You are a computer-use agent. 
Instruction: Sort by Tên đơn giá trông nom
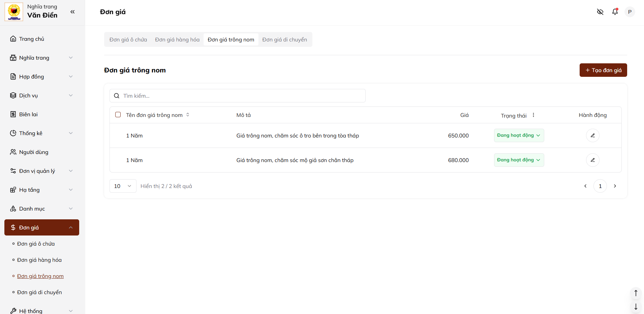pos(188,115)
